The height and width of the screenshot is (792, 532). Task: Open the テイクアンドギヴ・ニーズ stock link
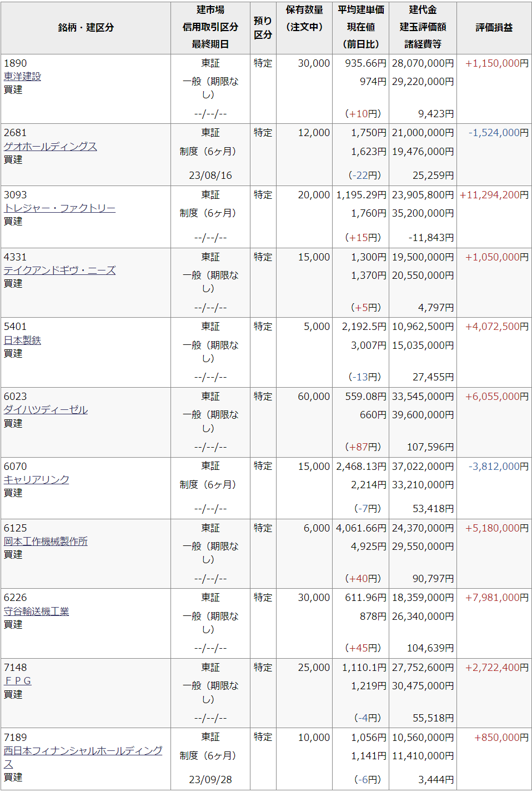pos(59,270)
